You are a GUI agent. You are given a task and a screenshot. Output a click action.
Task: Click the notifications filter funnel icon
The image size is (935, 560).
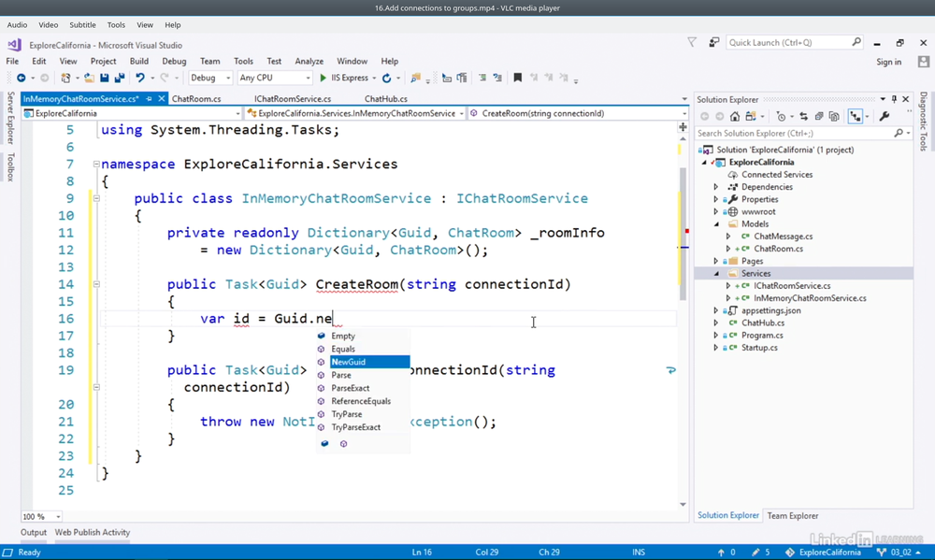(x=692, y=42)
